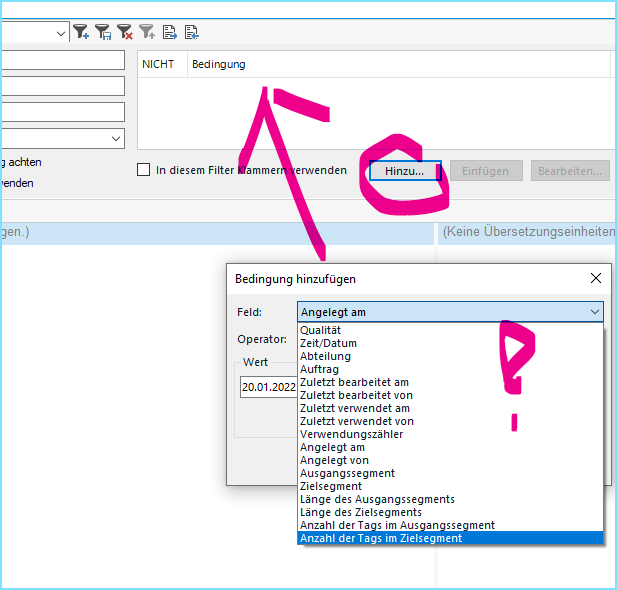This screenshot has width=617, height=590.
Task: Choose Länge des Ausgangssegments entry
Action: pos(450,499)
